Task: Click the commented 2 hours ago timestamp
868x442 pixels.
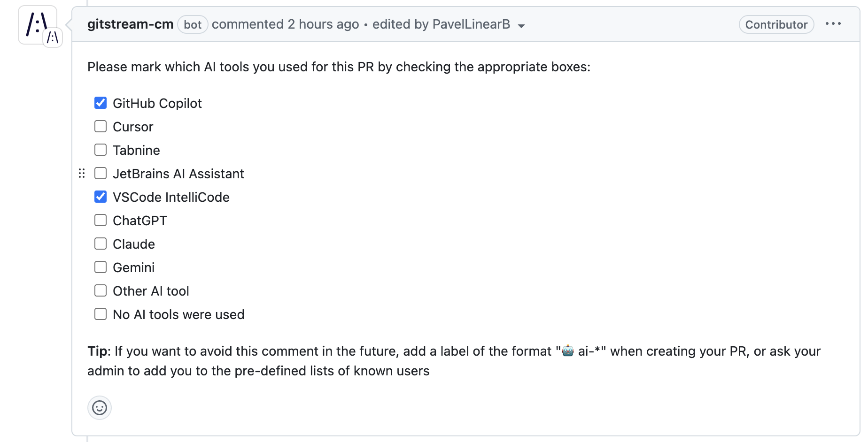Action: [x=323, y=24]
